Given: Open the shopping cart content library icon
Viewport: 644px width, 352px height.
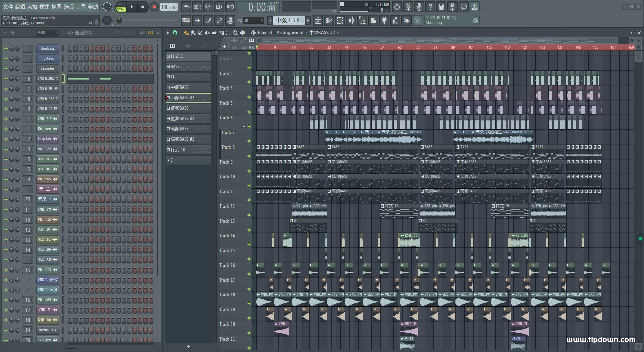Looking at the screenshot, I should click(417, 21).
